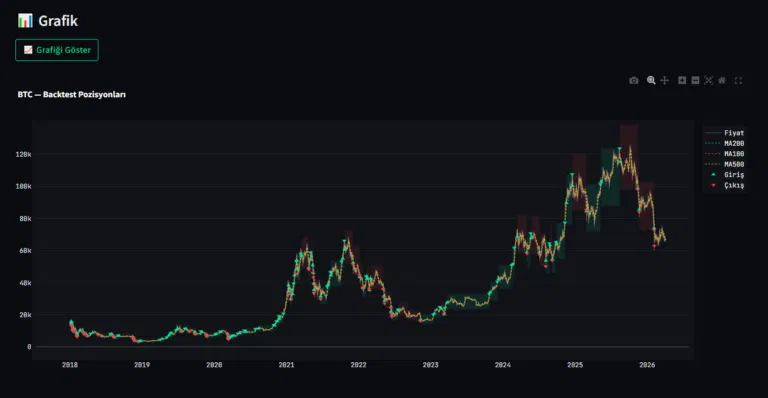This screenshot has height=398, width=768.
Task: Click the 2021 x-axis label
Action: pos(286,365)
